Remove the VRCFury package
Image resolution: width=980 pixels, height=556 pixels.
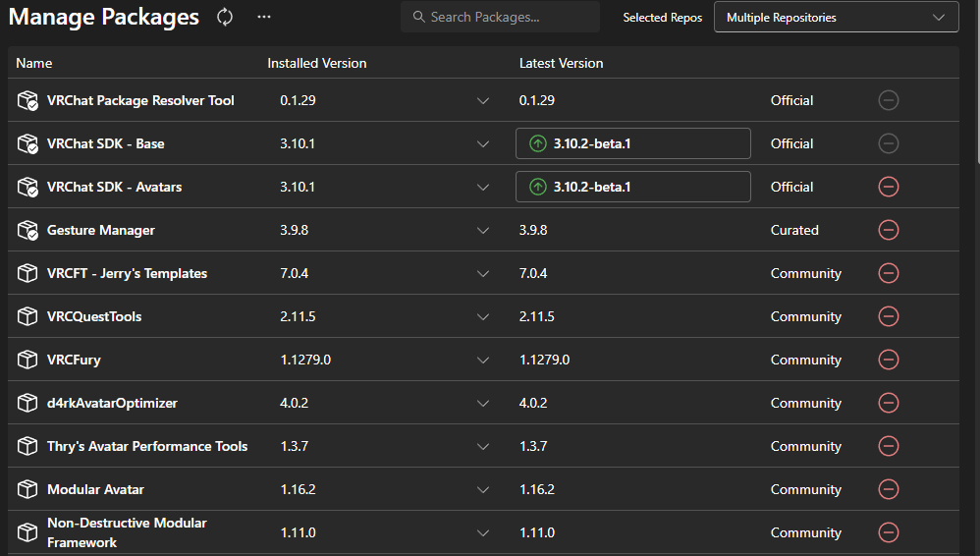(x=888, y=359)
